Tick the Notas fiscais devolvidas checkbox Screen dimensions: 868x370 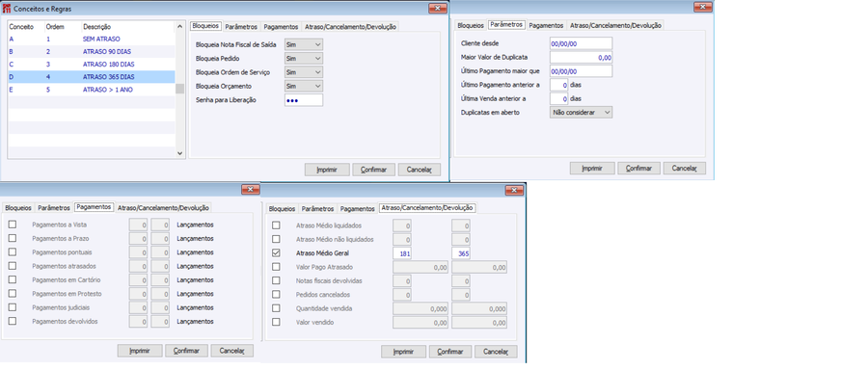point(276,281)
